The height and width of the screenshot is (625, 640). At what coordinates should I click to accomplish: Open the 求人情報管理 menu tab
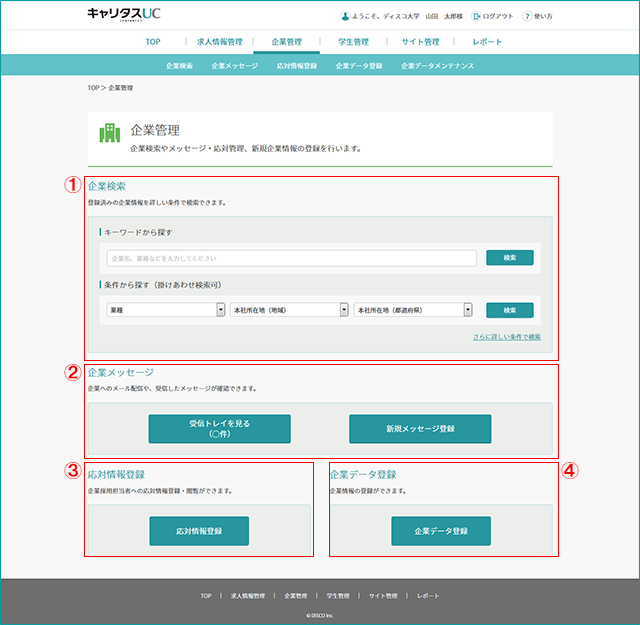click(220, 42)
